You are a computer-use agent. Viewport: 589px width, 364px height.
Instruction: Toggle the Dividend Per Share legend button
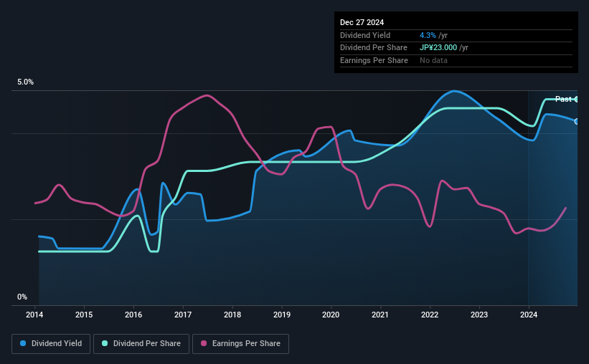[141, 344]
